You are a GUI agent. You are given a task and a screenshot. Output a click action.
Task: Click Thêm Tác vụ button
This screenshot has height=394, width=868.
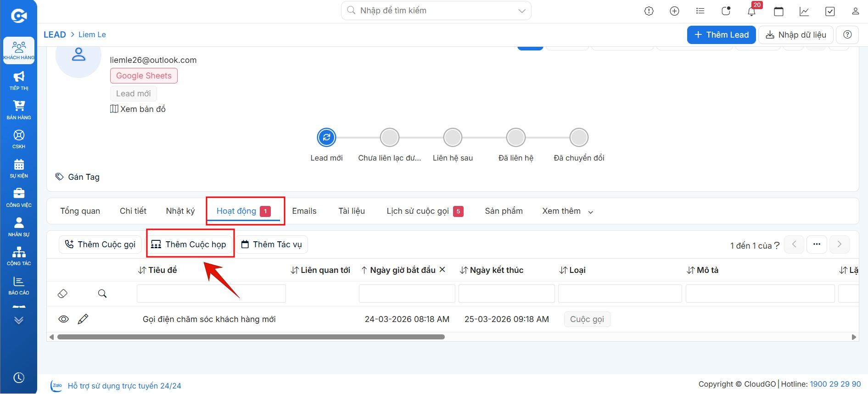[272, 244]
